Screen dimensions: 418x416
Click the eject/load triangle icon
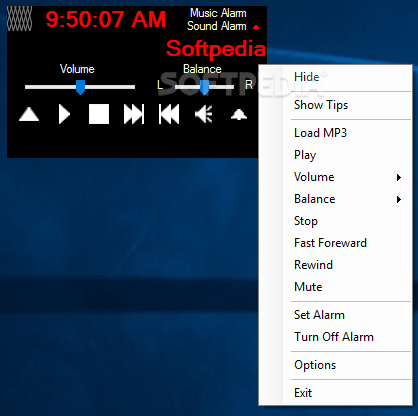(x=29, y=114)
